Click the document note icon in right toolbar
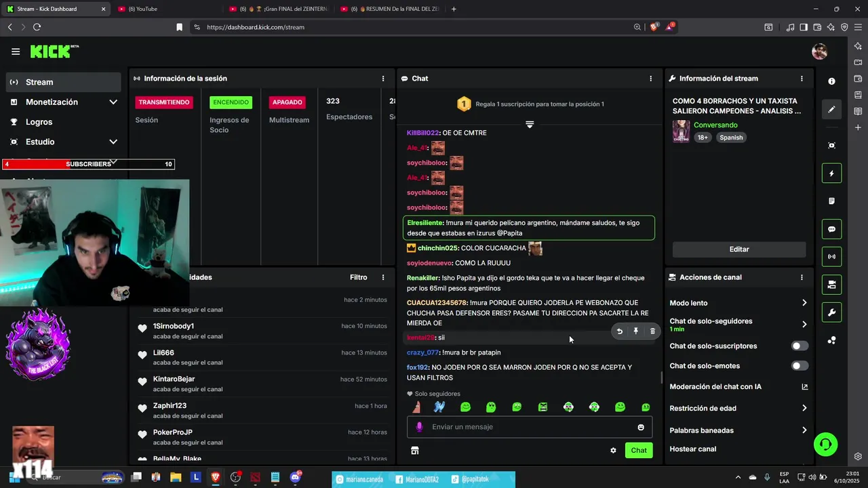The height and width of the screenshot is (488, 868). tap(832, 201)
